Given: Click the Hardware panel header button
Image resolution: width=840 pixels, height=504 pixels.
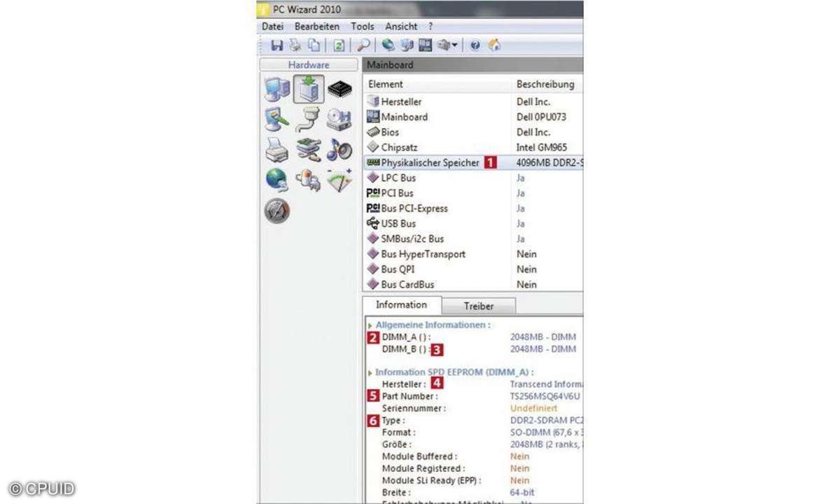Looking at the screenshot, I should pos(309,64).
